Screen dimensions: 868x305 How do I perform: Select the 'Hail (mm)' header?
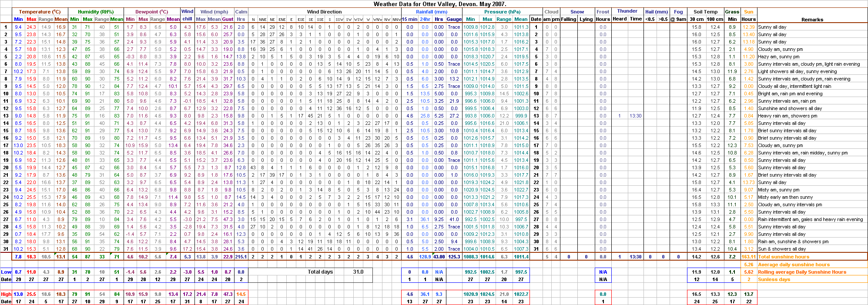click(657, 12)
